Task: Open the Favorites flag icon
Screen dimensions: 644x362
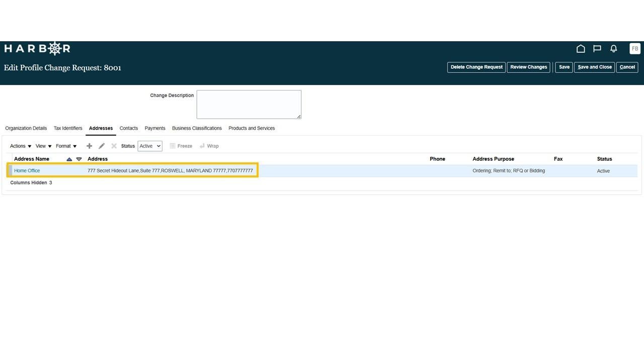Action: [x=597, y=49]
